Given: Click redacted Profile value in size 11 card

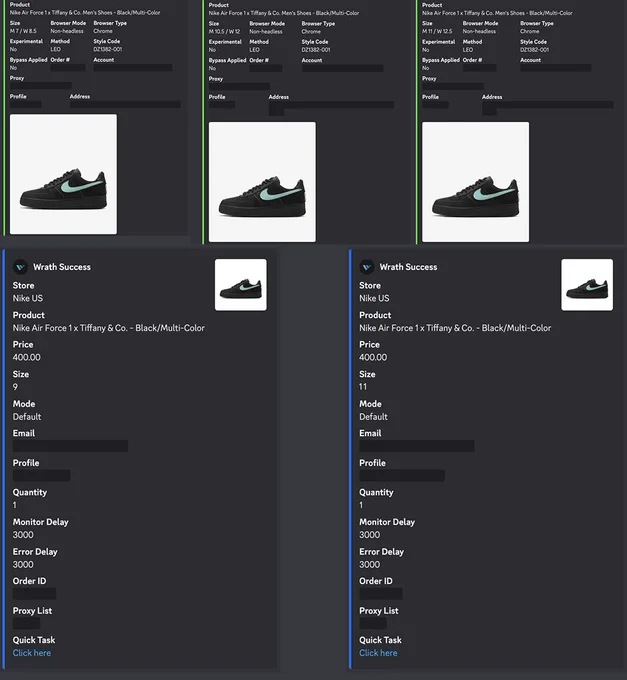Looking at the screenshot, I should tap(402, 476).
